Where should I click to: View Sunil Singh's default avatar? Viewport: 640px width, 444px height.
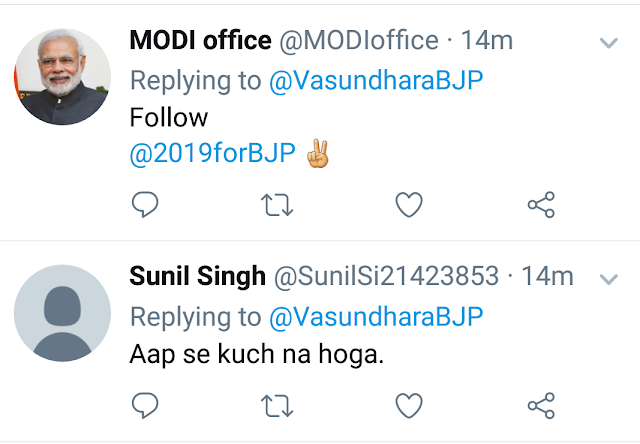point(62,313)
